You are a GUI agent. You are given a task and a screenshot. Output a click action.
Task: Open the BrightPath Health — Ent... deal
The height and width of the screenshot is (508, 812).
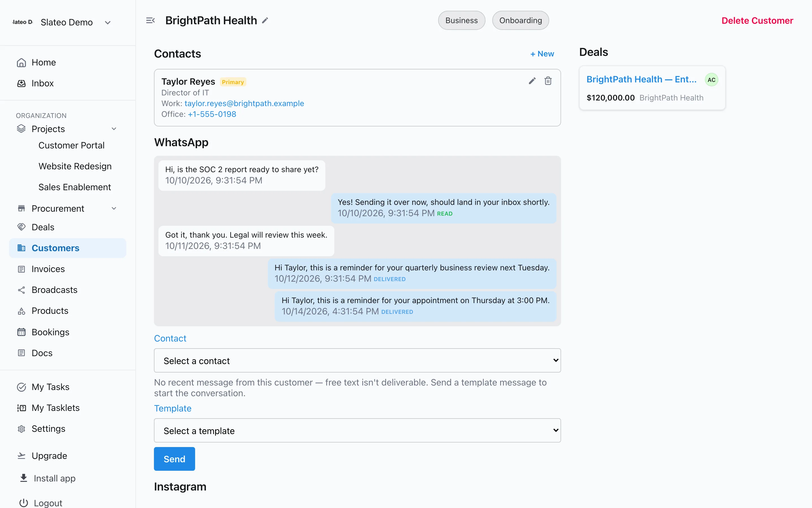click(641, 79)
